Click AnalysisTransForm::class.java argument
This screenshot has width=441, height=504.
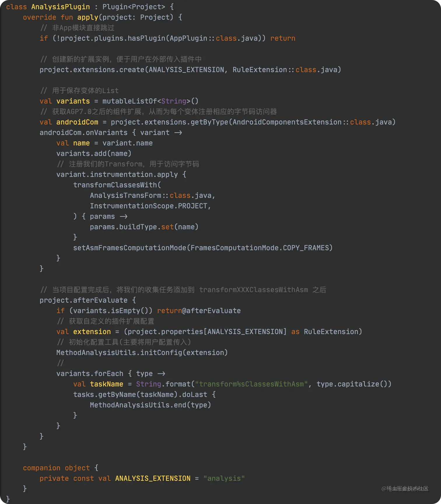(150, 196)
